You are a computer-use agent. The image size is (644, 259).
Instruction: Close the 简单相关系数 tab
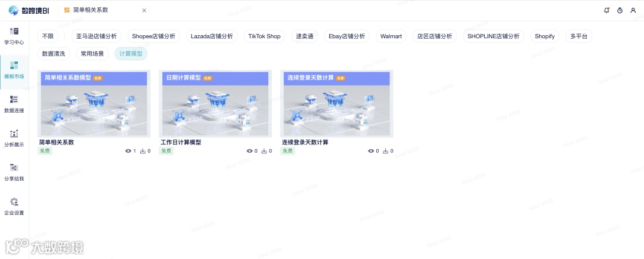144,10
